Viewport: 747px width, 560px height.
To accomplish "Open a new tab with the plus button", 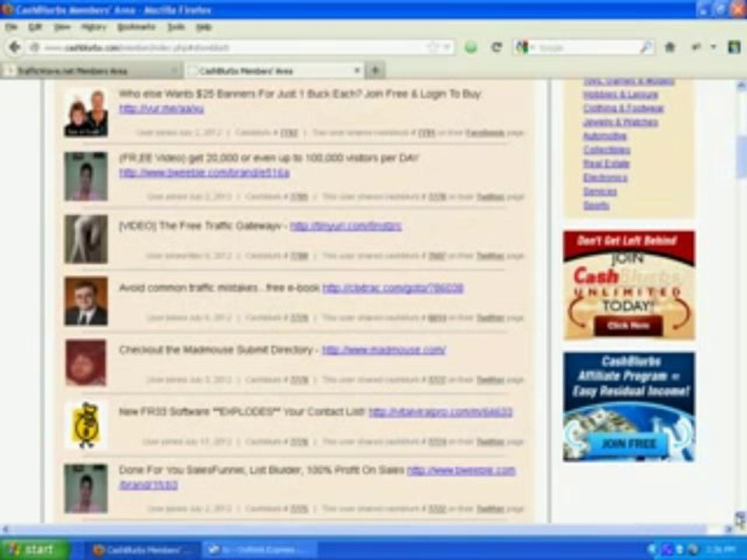I will pyautogui.click(x=375, y=71).
